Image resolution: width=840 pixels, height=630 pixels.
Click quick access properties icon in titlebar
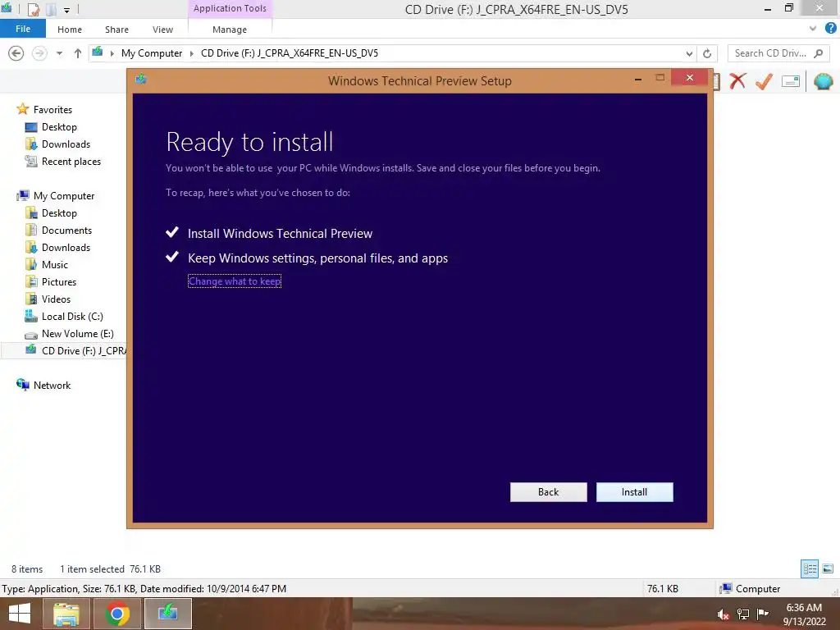point(33,9)
